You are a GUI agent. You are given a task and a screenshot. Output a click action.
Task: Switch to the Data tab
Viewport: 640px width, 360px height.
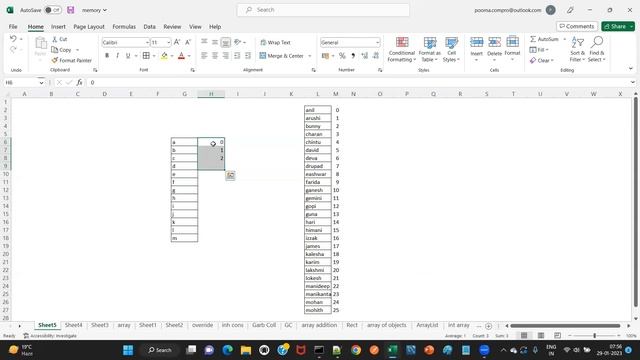coord(149,27)
